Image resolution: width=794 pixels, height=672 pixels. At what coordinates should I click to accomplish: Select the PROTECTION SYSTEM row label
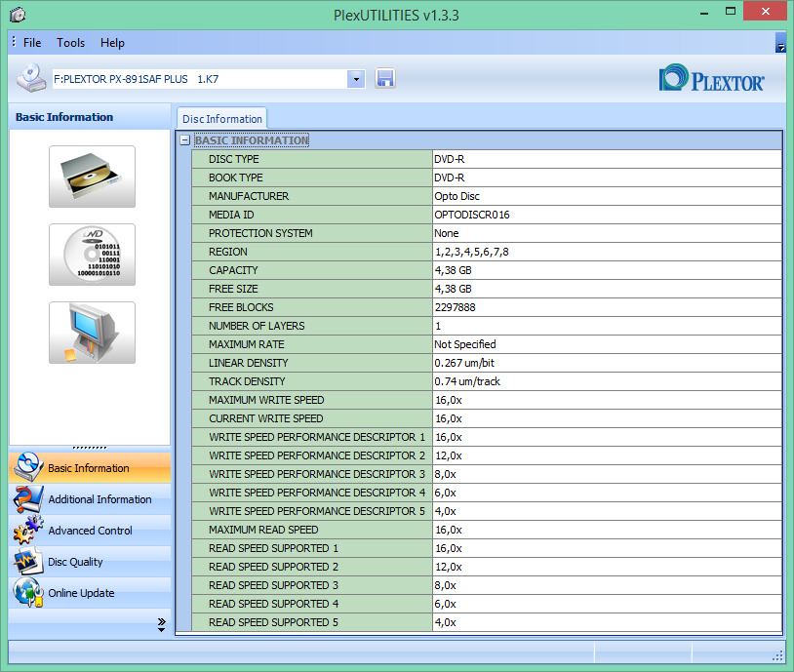click(260, 233)
